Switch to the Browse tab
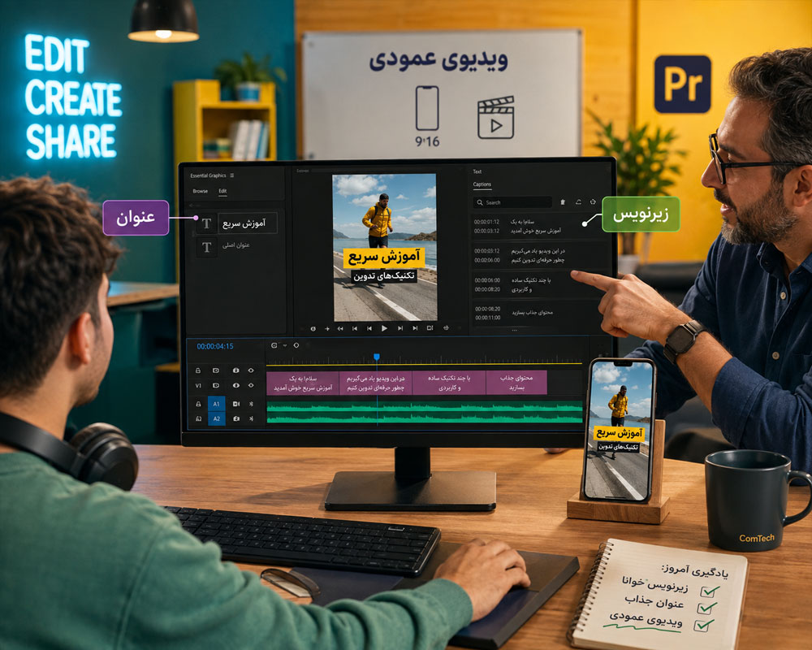This screenshot has width=812, height=650. [x=201, y=191]
